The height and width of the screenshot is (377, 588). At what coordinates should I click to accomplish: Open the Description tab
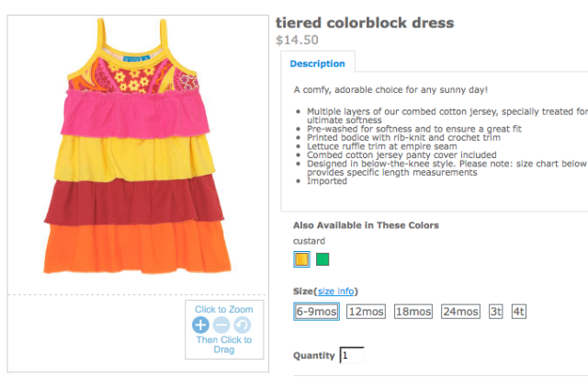click(x=318, y=63)
